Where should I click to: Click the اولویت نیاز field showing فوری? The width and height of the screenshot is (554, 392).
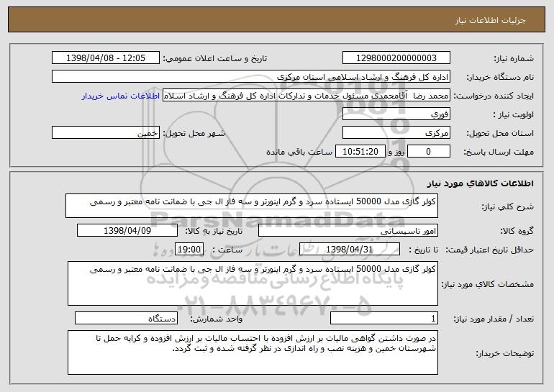click(x=396, y=114)
